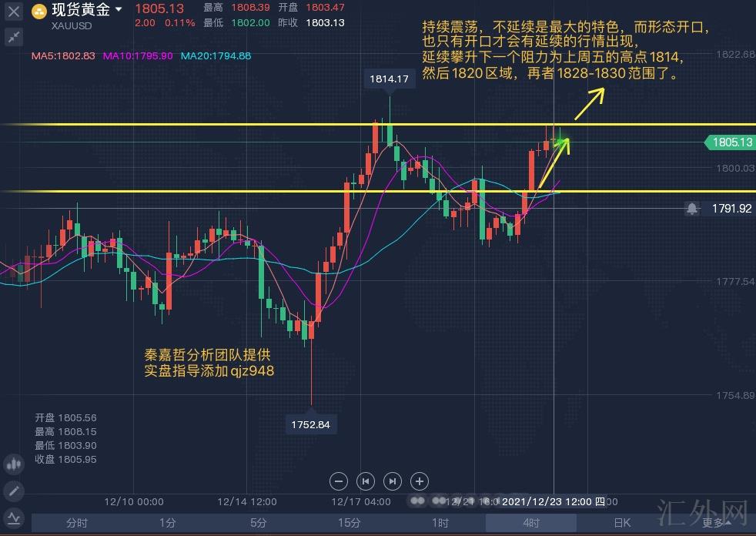Click the 最低 1803.90 candle info
Screen dimensions: 756x536
click(65, 445)
